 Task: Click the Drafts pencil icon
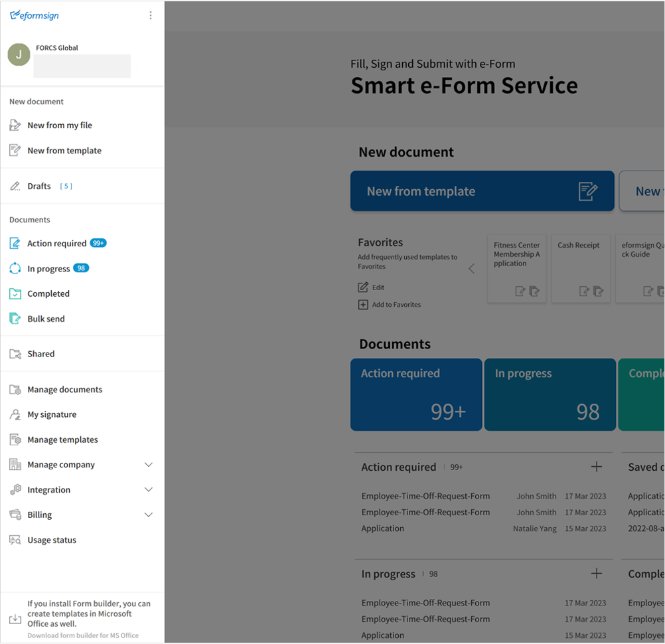click(x=15, y=186)
